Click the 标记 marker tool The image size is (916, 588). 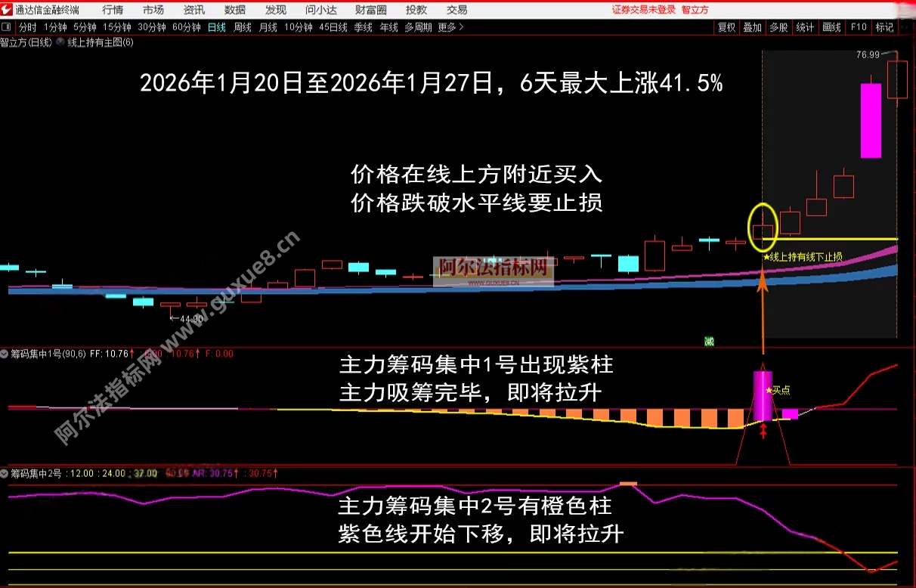[x=884, y=26]
